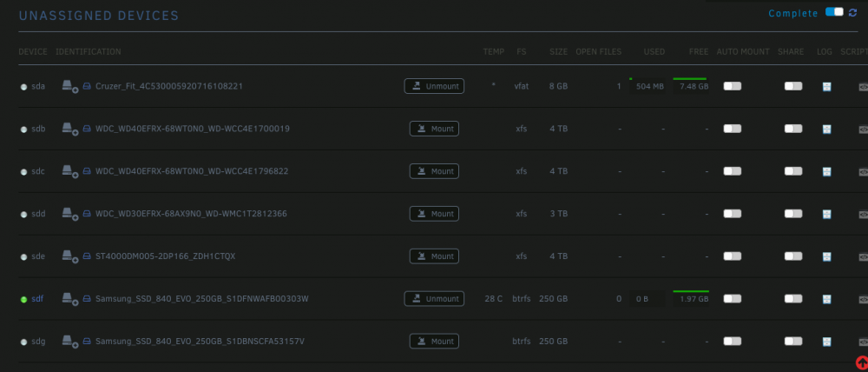Open the log icon for sdf
Viewport: 868px width, 372px height.
[x=826, y=299]
